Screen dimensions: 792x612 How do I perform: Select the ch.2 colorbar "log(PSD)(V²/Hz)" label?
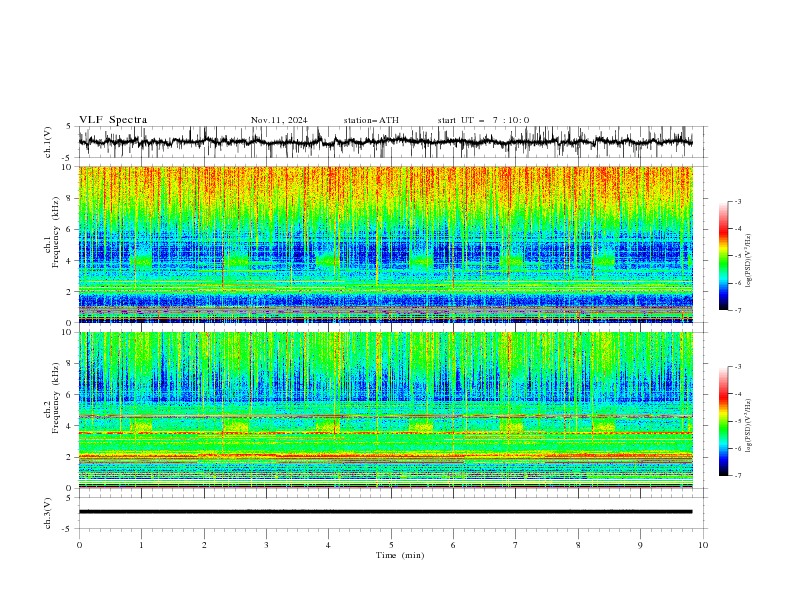coord(749,426)
